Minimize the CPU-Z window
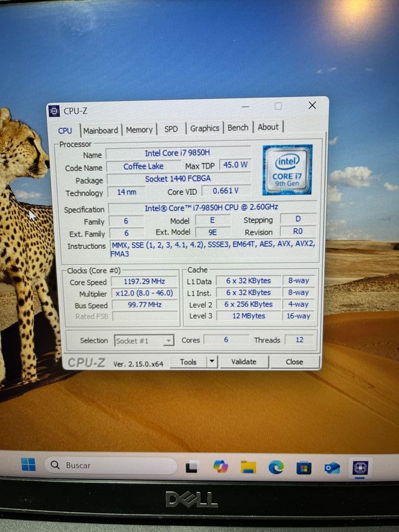399x532 pixels. pyautogui.click(x=245, y=107)
